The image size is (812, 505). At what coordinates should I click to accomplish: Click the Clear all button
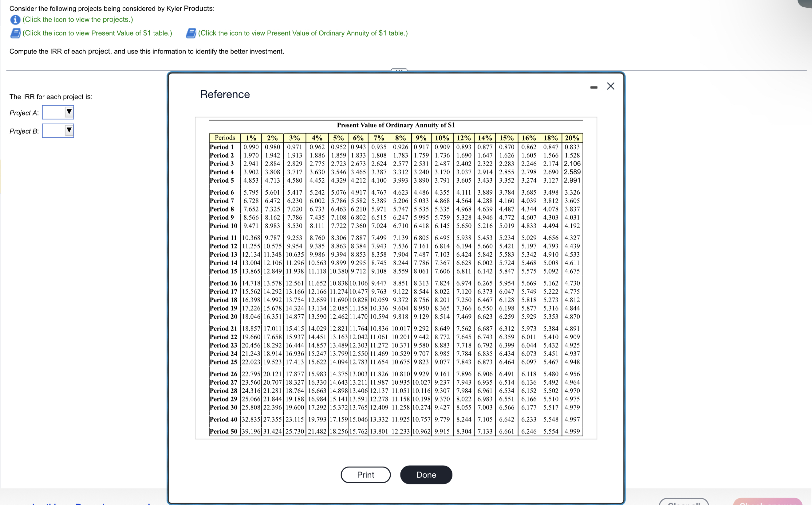tap(684, 502)
